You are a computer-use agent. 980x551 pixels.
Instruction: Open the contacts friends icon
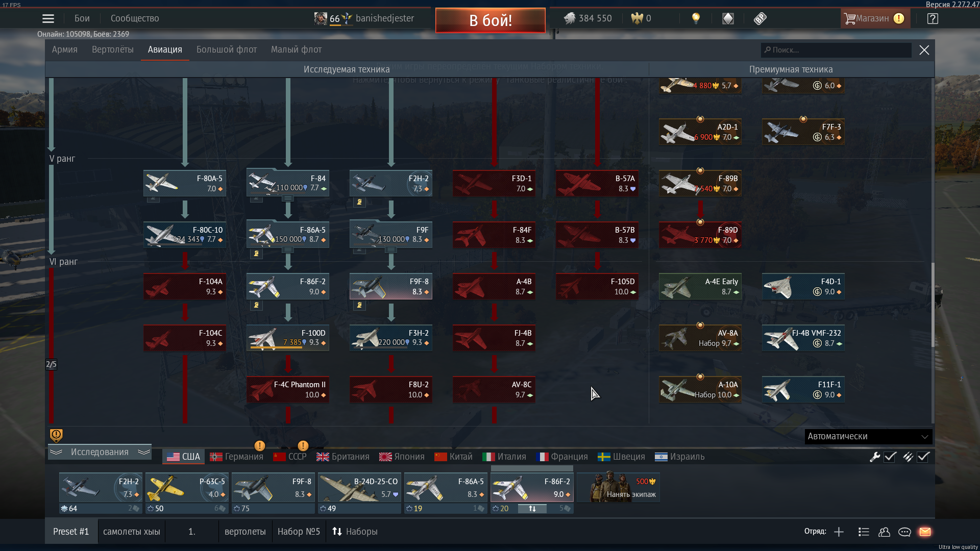(x=884, y=532)
